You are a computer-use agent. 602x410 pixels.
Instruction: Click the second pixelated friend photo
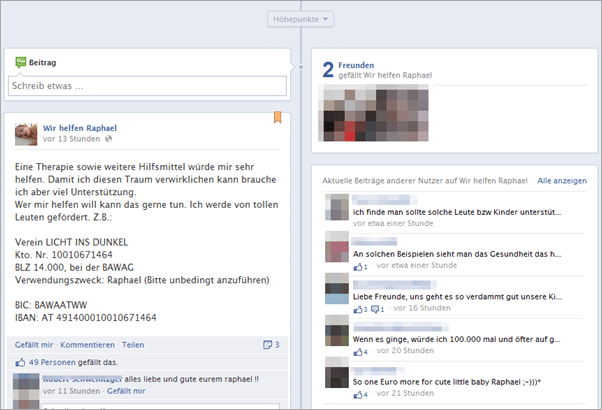[402, 115]
